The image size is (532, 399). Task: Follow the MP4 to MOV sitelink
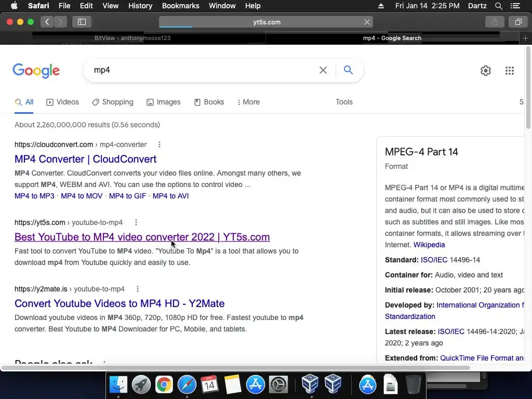coord(82,196)
